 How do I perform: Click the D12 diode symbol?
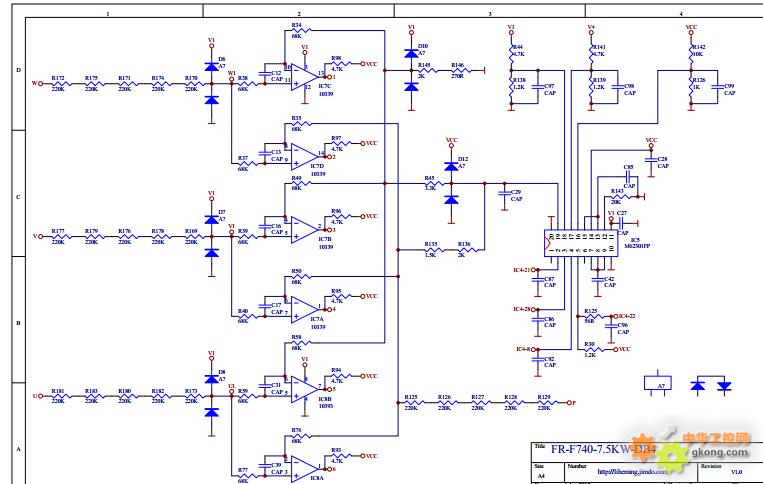click(x=450, y=166)
